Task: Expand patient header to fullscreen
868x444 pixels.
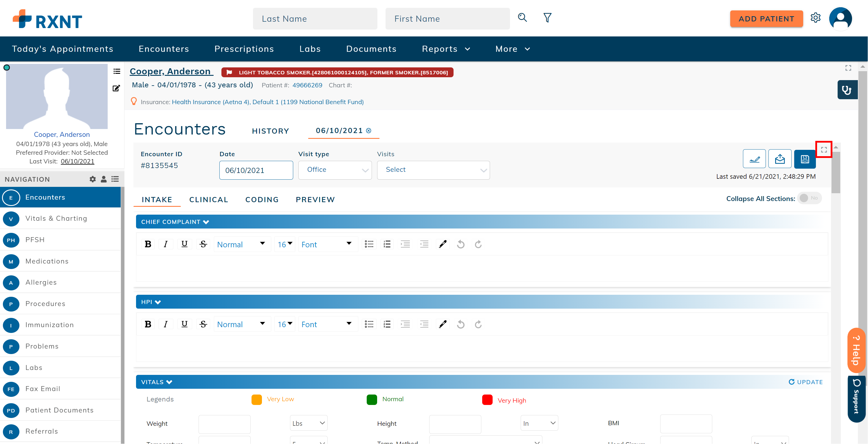Action: click(848, 68)
